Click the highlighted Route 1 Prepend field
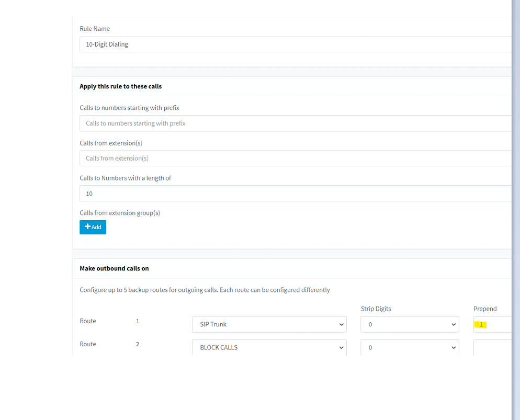The width and height of the screenshot is (520, 420). point(492,324)
